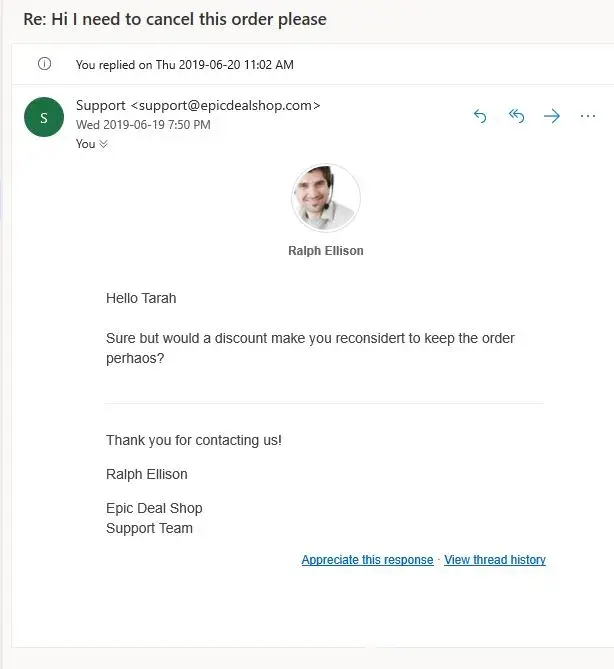Screen dimensions: 614x669
Task: Open the More actions ellipsis menu
Action: (x=588, y=117)
